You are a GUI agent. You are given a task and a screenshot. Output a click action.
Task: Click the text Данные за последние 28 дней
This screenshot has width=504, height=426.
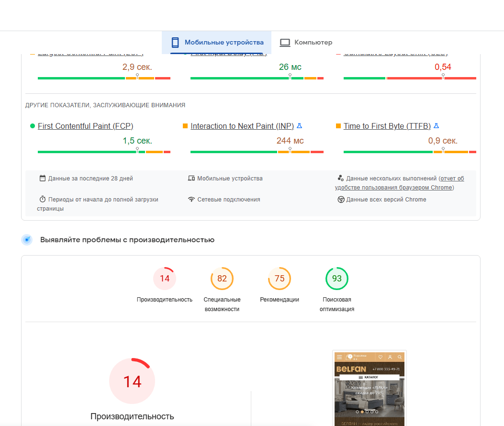click(90, 179)
